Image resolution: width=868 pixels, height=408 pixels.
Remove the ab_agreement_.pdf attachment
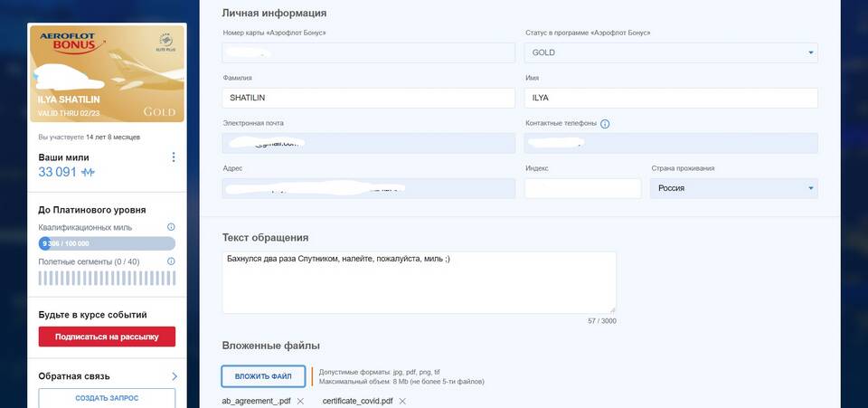[300, 401]
